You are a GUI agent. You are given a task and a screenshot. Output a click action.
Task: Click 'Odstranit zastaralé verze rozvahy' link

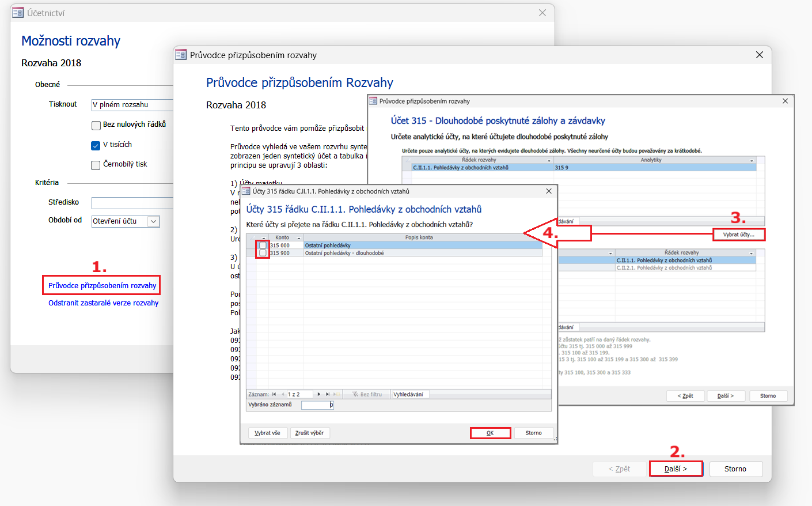103,303
